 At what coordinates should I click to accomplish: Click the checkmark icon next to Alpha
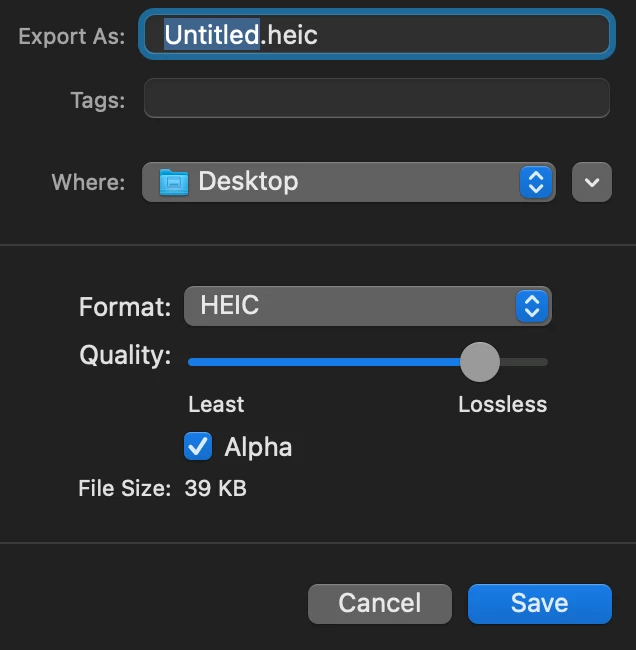point(198,446)
